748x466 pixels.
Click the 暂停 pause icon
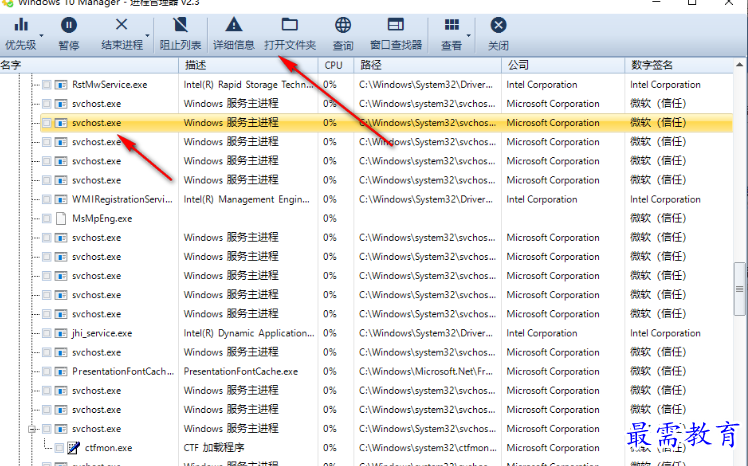pos(69,25)
